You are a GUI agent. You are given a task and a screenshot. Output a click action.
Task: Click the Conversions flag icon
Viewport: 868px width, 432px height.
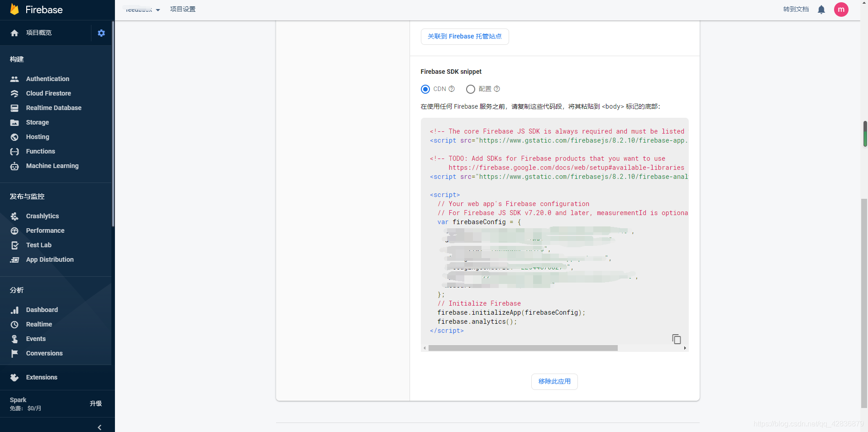point(14,353)
